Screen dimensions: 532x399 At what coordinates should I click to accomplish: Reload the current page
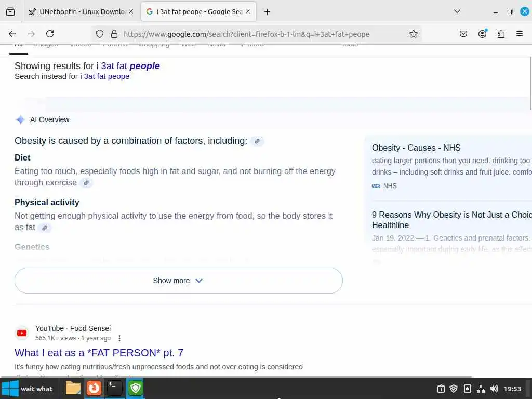point(50,34)
